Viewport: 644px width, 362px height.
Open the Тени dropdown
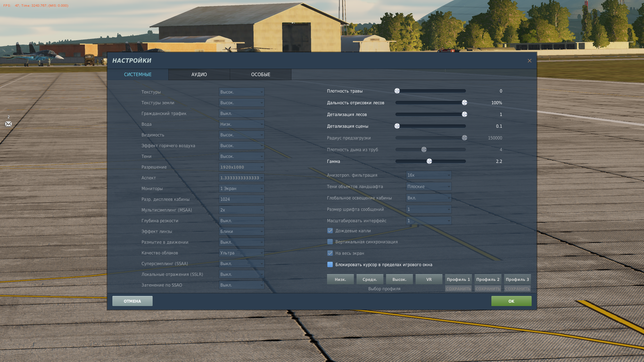click(x=241, y=156)
